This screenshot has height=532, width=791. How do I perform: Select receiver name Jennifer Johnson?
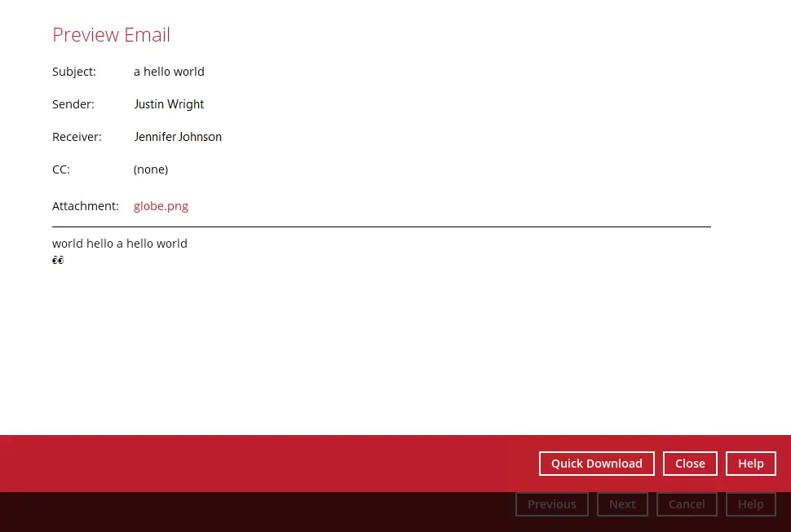pyautogui.click(x=178, y=136)
